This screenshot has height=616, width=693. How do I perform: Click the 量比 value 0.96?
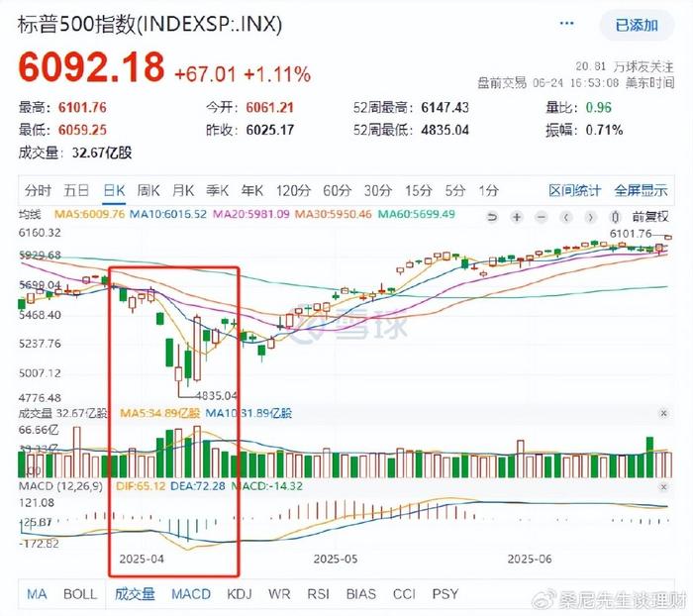click(598, 108)
